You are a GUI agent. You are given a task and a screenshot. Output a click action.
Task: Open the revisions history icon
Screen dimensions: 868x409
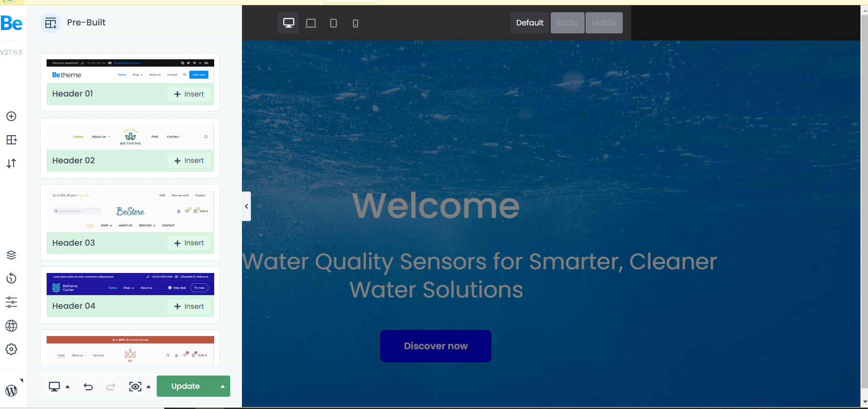pos(11,279)
